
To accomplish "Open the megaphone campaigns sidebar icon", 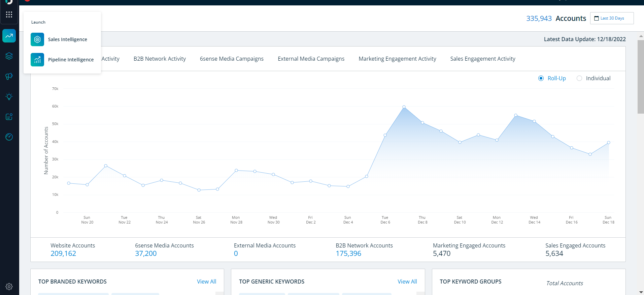I will pyautogui.click(x=9, y=76).
